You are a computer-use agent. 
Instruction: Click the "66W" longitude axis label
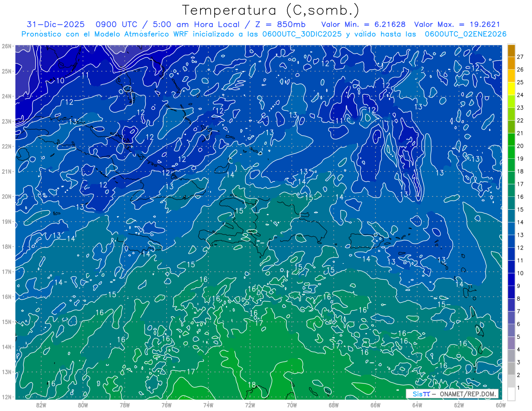tap(376, 405)
